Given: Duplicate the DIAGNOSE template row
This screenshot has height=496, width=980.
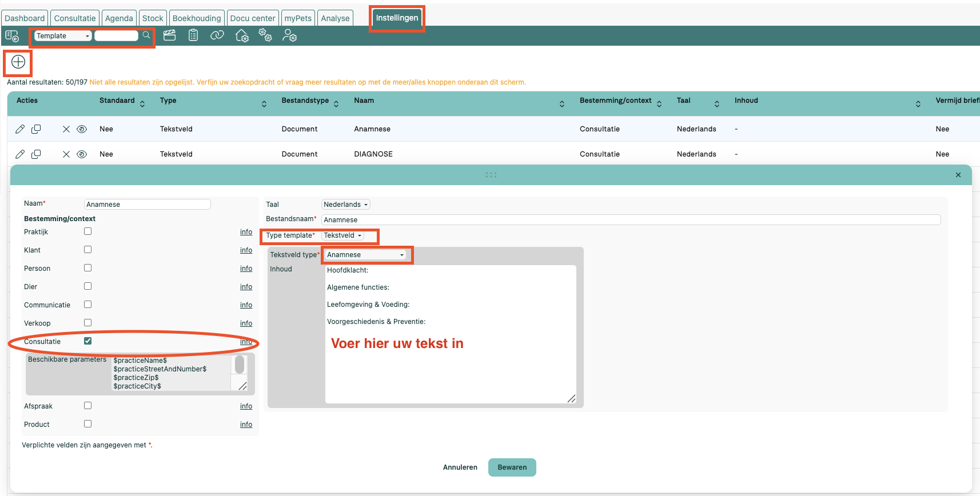Looking at the screenshot, I should (x=36, y=154).
